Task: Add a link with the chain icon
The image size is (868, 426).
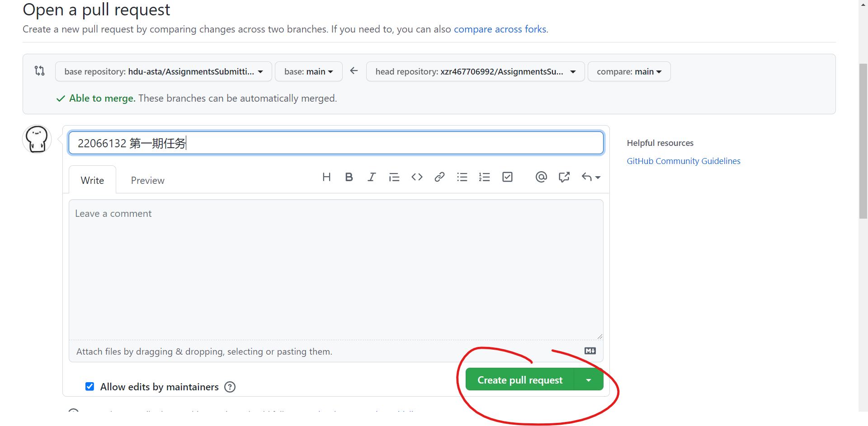Action: [439, 177]
